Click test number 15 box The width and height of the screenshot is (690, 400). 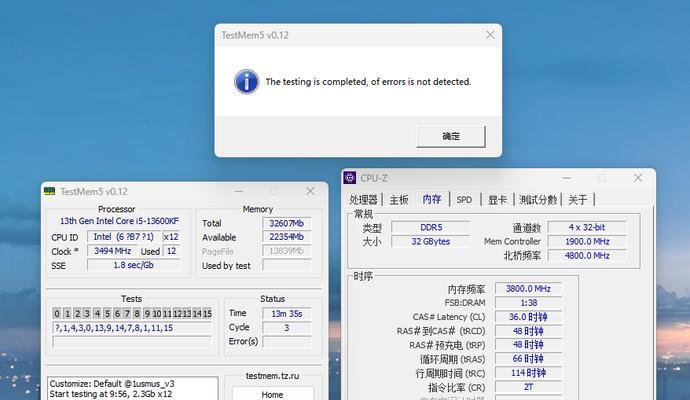point(207,313)
